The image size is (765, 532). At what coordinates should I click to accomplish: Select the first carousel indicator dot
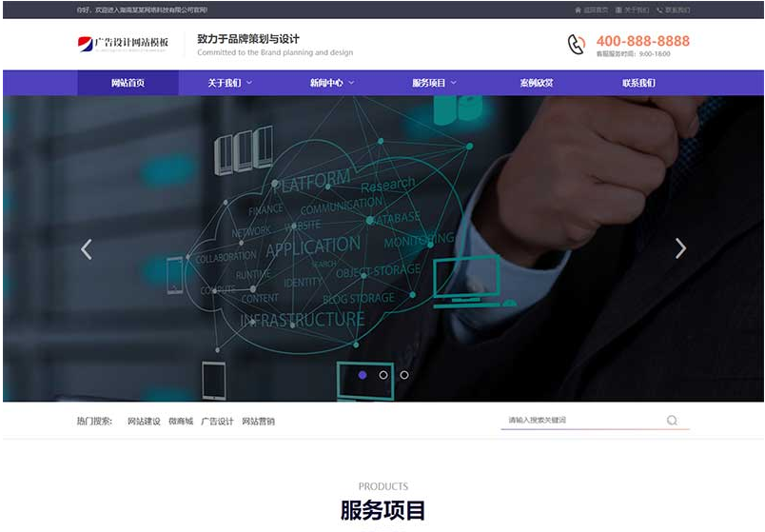tap(363, 375)
